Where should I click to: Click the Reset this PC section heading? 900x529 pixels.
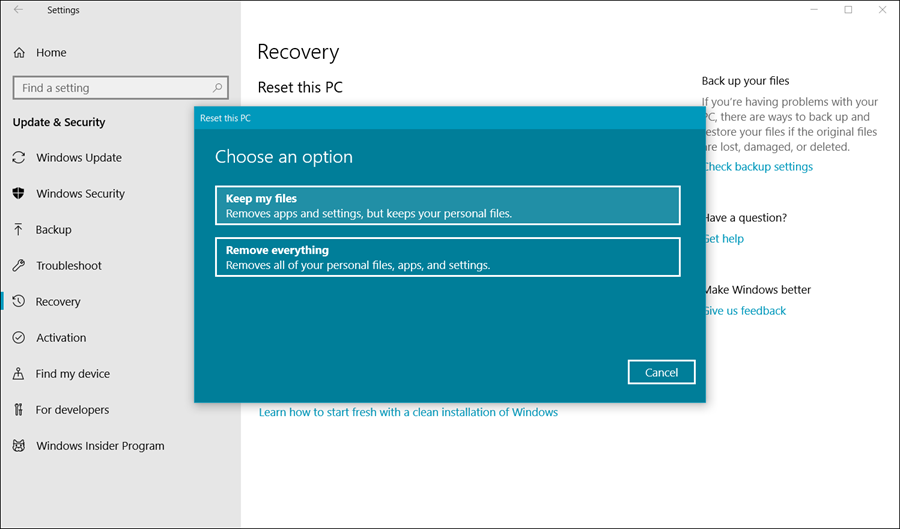click(300, 87)
